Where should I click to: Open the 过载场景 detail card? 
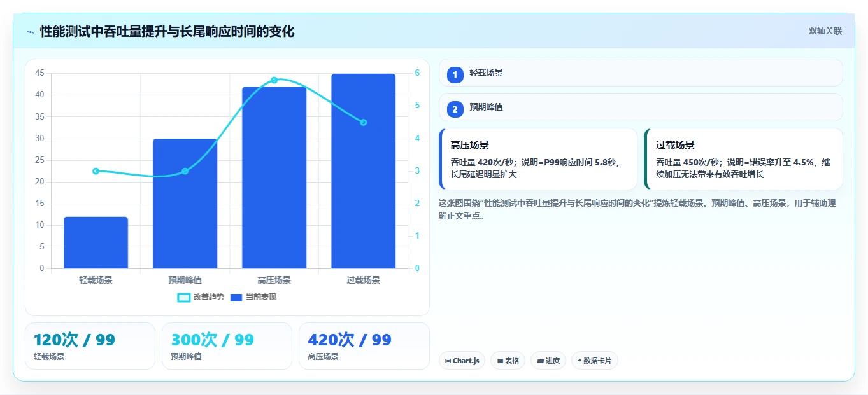(x=743, y=159)
